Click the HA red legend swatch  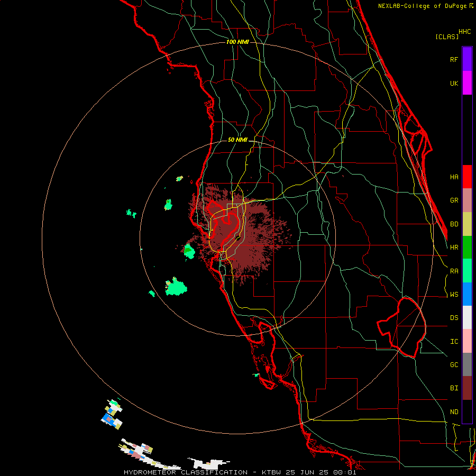[467, 177]
